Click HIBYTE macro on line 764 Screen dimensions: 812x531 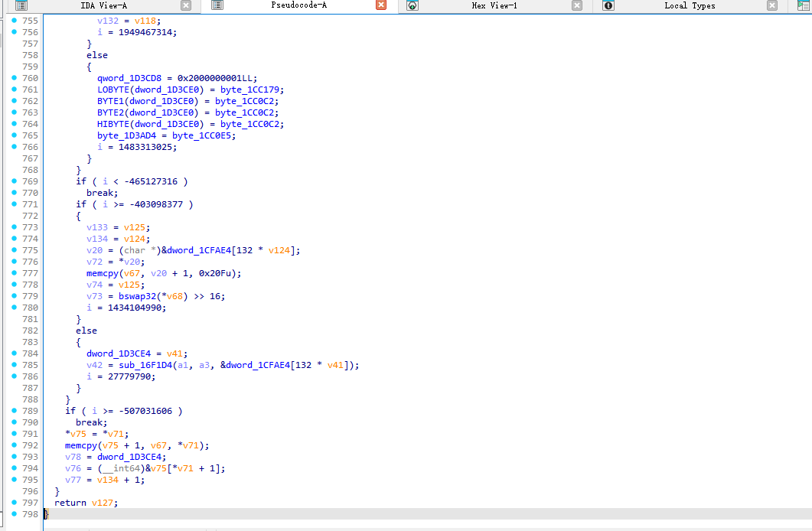pyautogui.click(x=113, y=124)
